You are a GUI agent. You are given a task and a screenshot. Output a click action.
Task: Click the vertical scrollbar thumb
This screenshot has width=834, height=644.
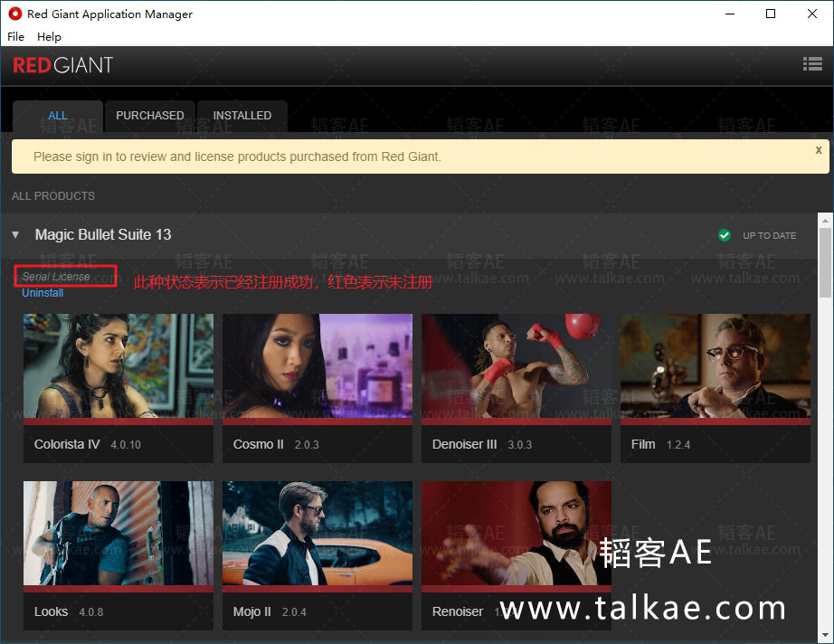tap(825, 262)
